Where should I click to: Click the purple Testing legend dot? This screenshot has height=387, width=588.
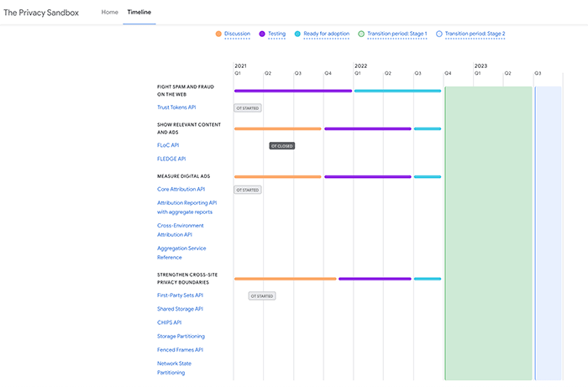(x=262, y=34)
